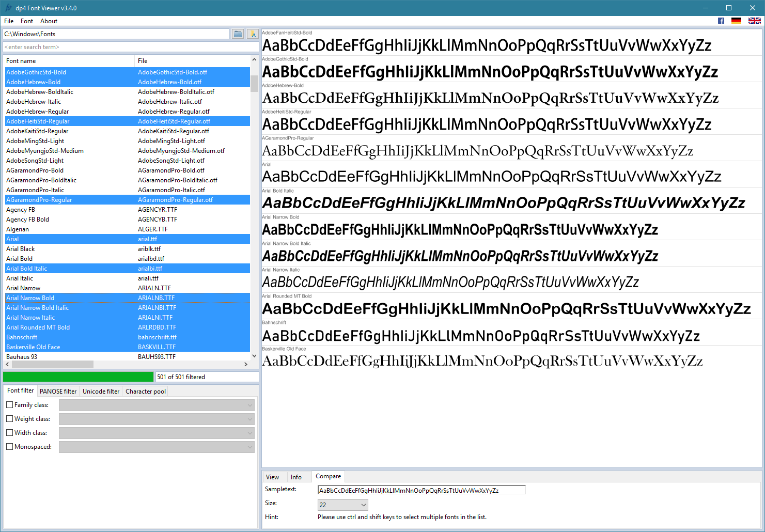Click the font list scroll-right arrow
765x532 pixels.
click(x=246, y=364)
